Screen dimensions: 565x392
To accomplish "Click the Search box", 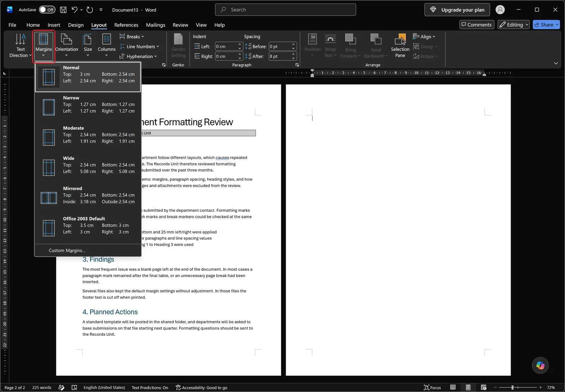I will (285, 10).
